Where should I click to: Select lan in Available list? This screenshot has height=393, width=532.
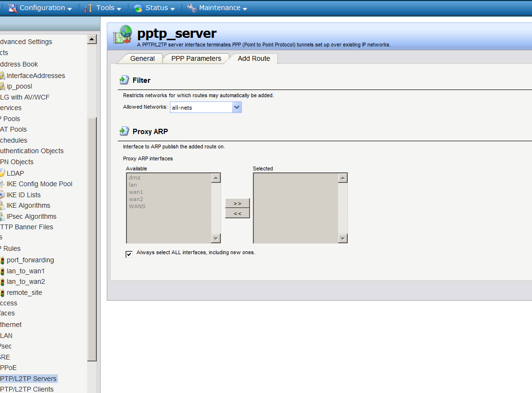(133, 185)
